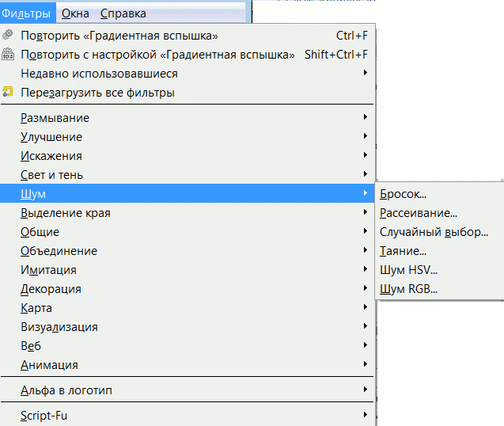Image resolution: width=504 pixels, height=426 pixels.
Task: Click the repeat filter icon beside «Повторить»
Action: click(8, 36)
